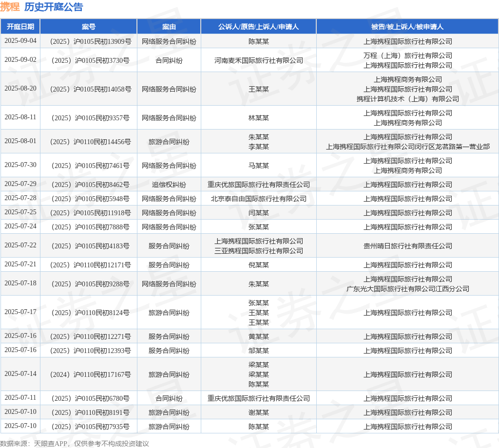Click plaintiff 邹某某
The width and height of the screenshot is (499, 448).
(258, 351)
